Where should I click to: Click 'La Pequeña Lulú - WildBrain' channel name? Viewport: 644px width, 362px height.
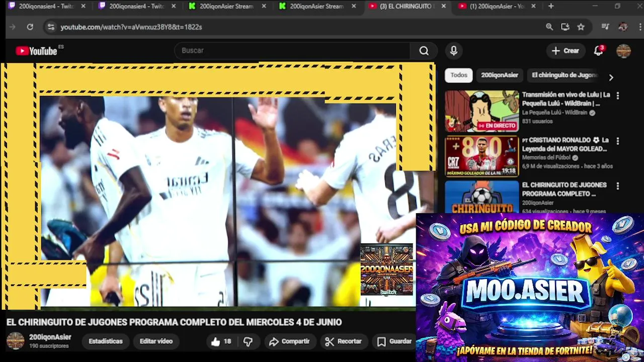tap(554, 113)
